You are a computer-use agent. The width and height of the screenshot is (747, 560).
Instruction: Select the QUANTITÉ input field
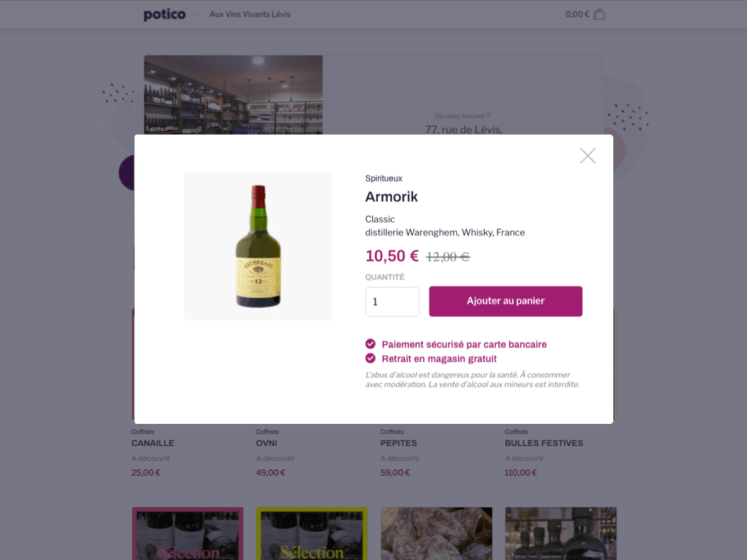[x=392, y=301]
